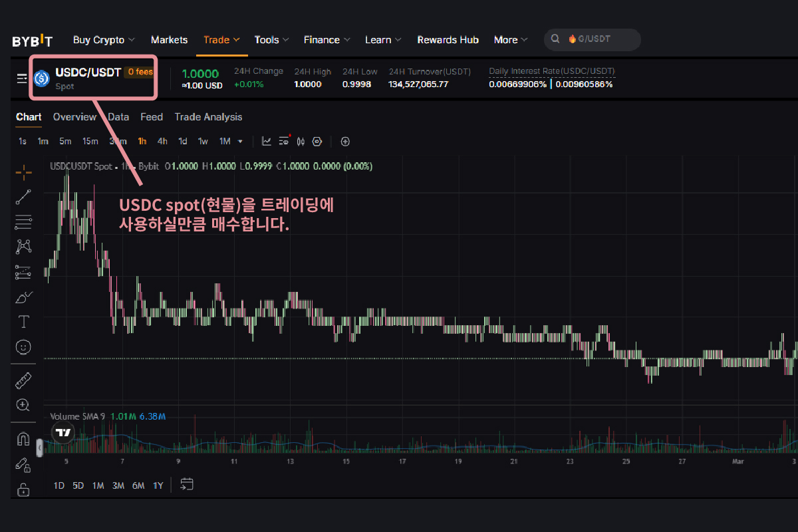Switch to the Trade Analysis tab
Image resolution: width=798 pixels, height=532 pixels.
pos(208,117)
